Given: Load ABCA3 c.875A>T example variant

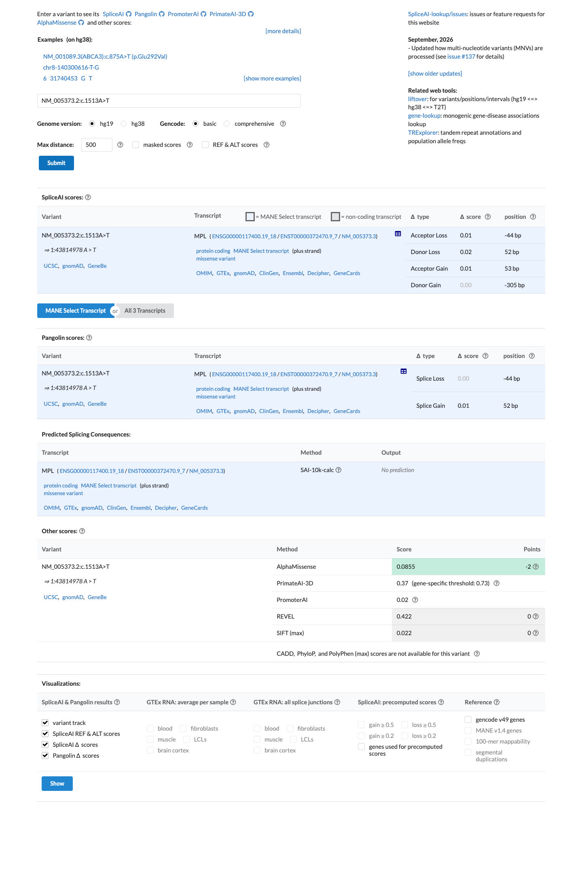Looking at the screenshot, I should pyautogui.click(x=105, y=57).
